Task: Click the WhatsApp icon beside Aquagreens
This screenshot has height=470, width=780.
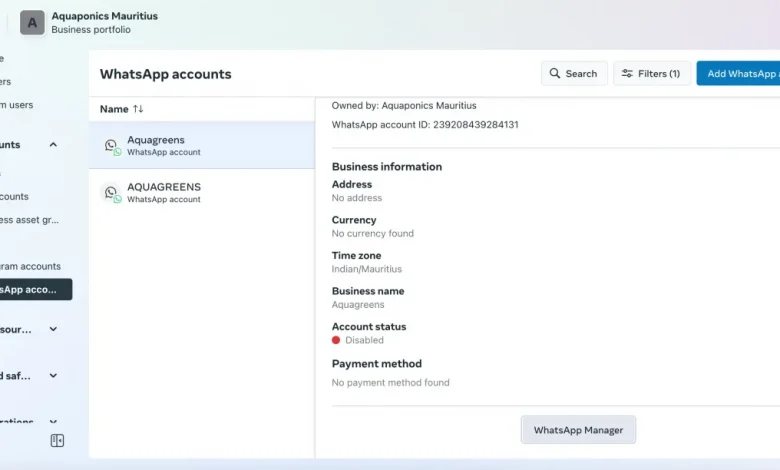Action: 112,146
